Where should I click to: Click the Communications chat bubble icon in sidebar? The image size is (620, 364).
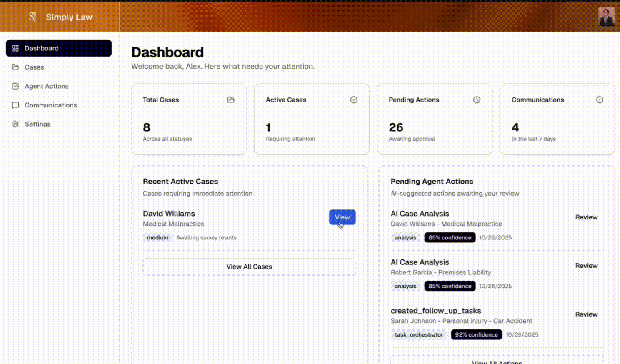15,105
